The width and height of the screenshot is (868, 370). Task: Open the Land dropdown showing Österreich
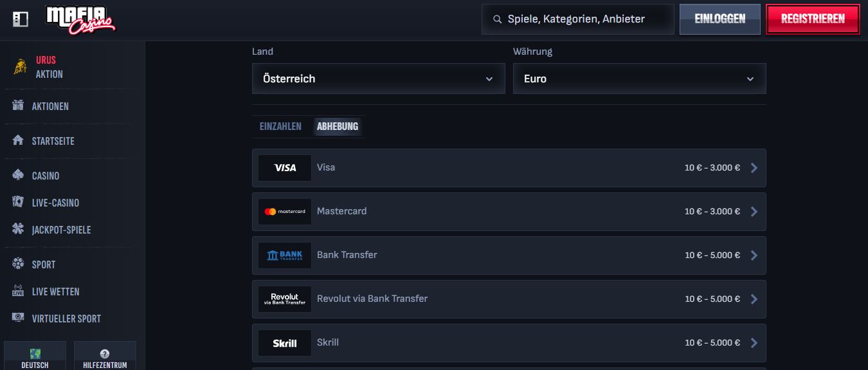pyautogui.click(x=379, y=79)
